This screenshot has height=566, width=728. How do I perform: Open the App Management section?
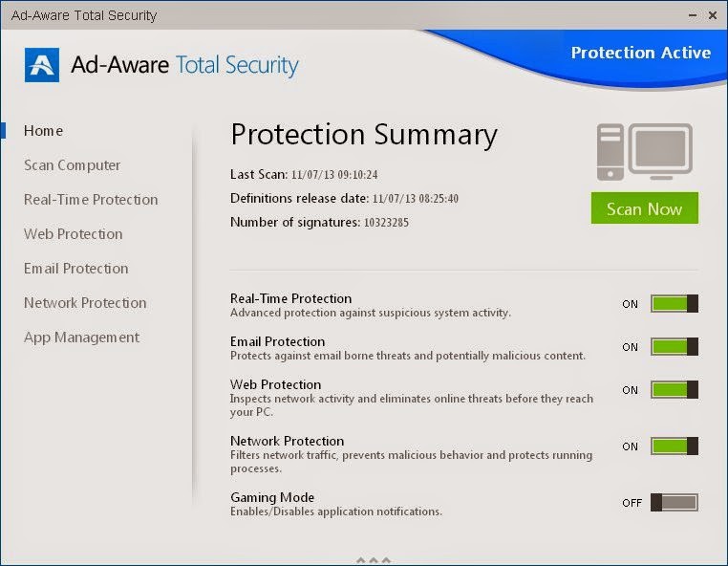81,337
